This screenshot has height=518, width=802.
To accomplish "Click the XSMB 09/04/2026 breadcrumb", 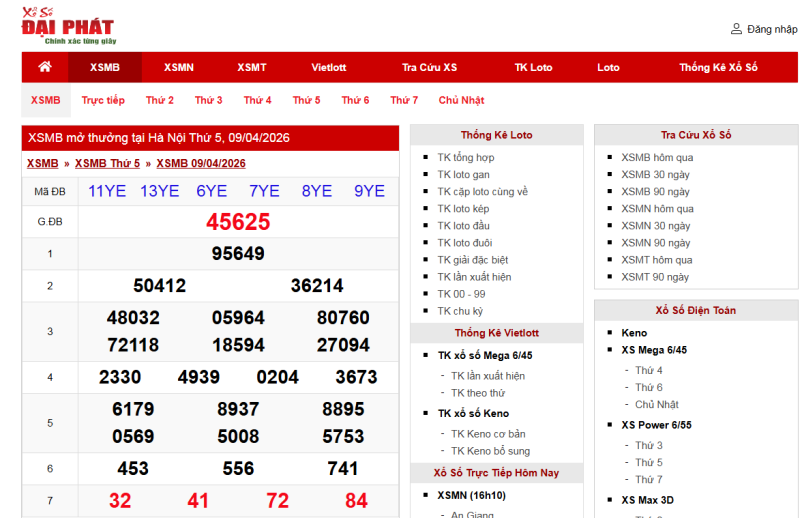I will click(201, 163).
